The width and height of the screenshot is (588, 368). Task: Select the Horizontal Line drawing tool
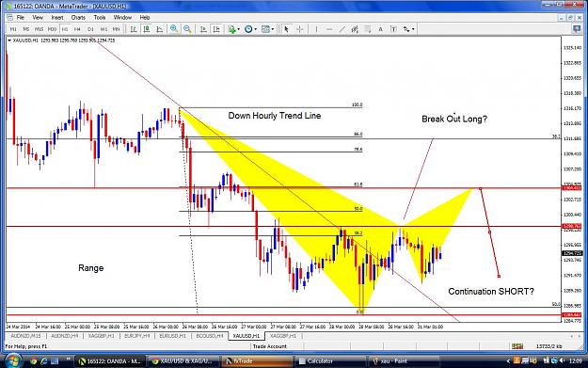tap(329, 29)
